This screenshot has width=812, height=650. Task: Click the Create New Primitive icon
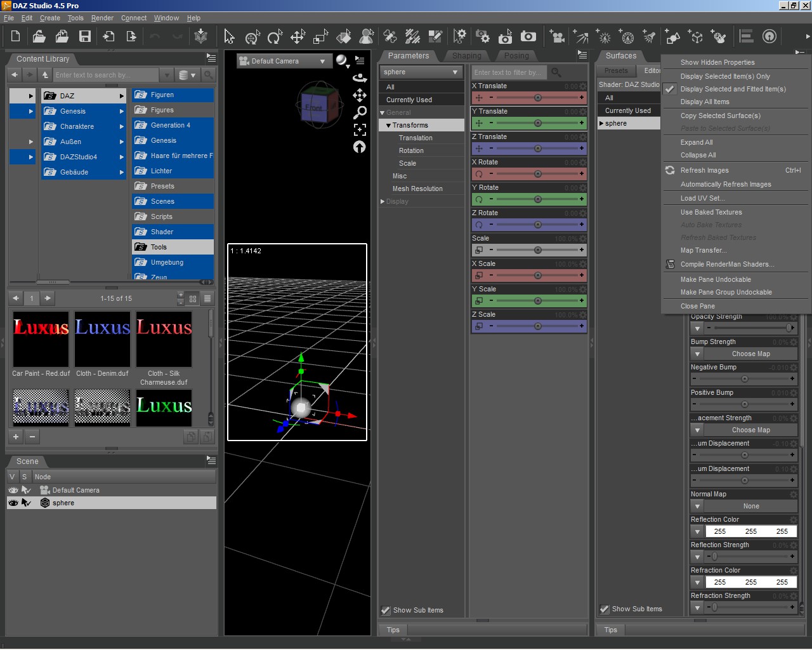tap(673, 37)
